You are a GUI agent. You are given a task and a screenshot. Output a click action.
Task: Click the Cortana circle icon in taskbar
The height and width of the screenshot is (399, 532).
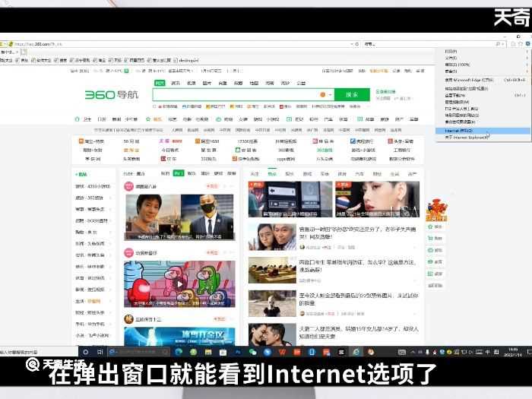pyautogui.click(x=86, y=352)
